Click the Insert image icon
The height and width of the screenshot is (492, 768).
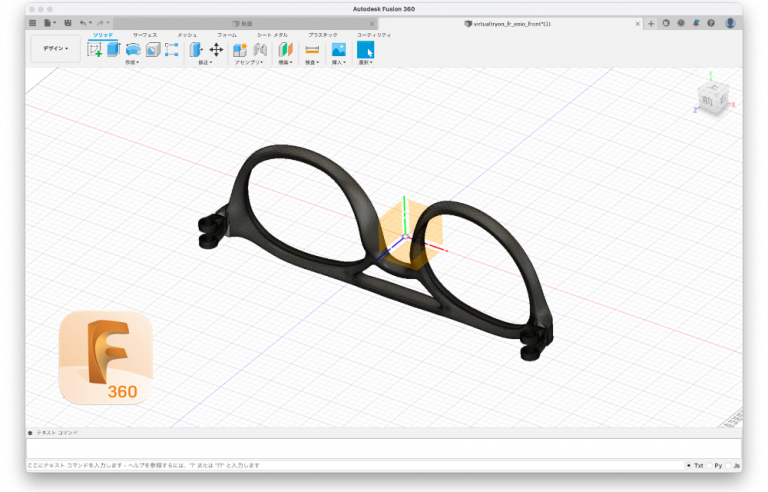click(x=338, y=49)
